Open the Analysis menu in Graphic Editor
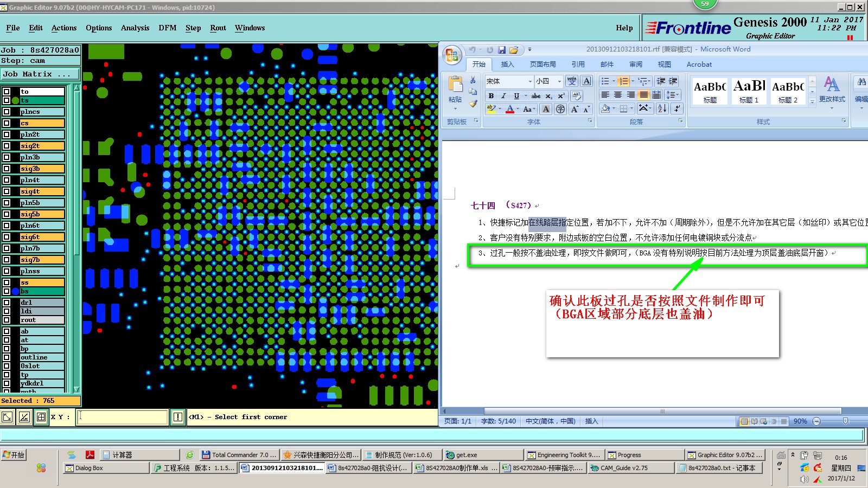Screen dimensions: 868x488 click(x=135, y=28)
